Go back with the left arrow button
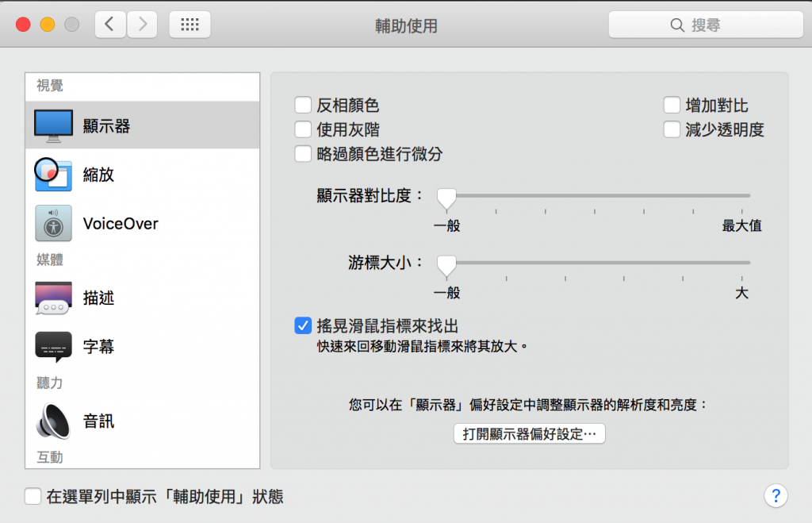The height and width of the screenshot is (523, 812). [x=110, y=25]
